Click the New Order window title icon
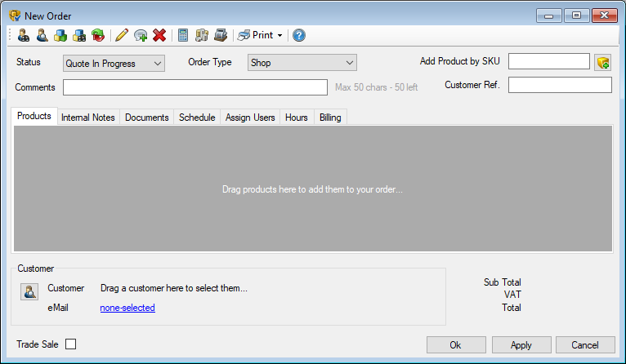 coord(15,16)
